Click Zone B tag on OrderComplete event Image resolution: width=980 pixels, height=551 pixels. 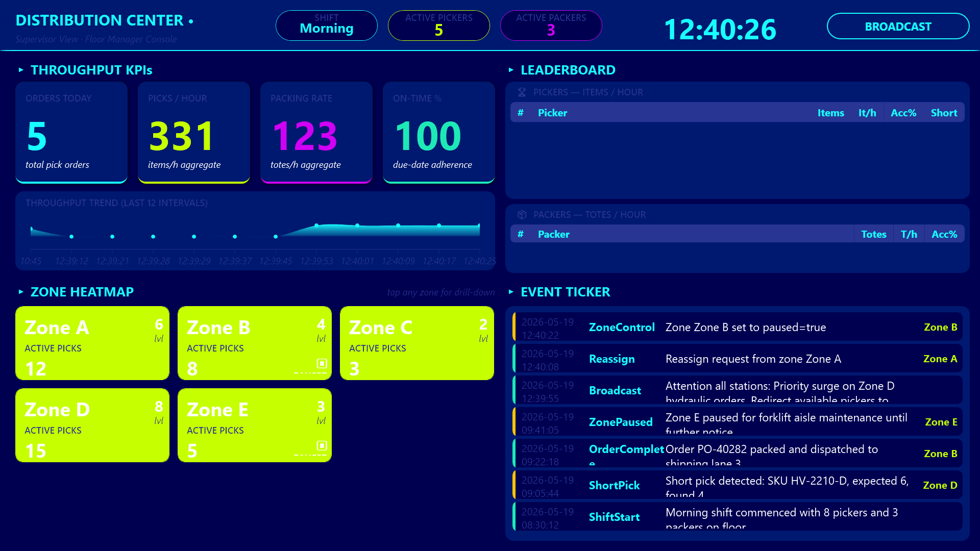[x=940, y=454]
